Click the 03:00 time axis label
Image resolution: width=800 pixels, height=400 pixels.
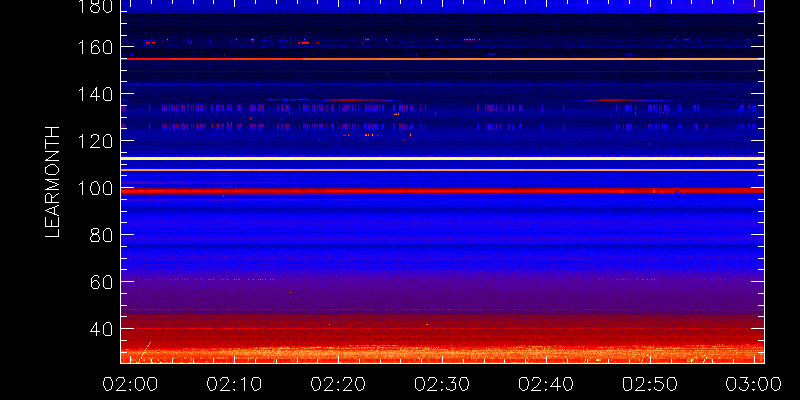pyautogui.click(x=755, y=384)
